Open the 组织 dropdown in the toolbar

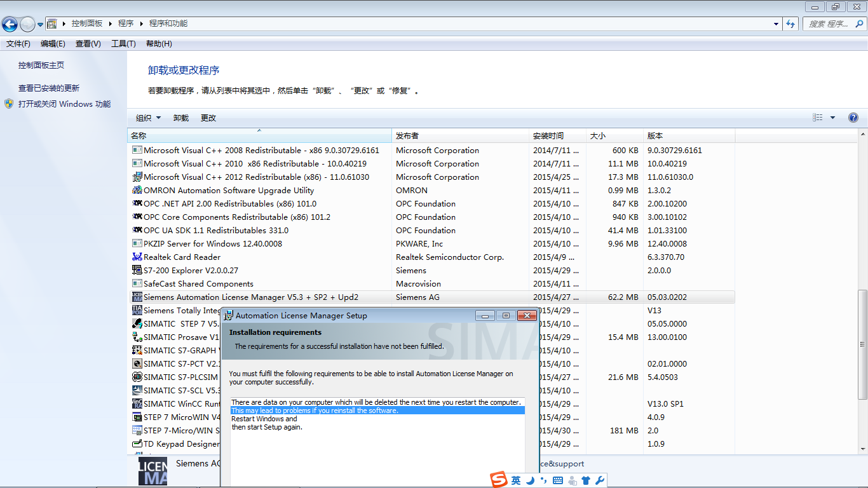pyautogui.click(x=149, y=118)
